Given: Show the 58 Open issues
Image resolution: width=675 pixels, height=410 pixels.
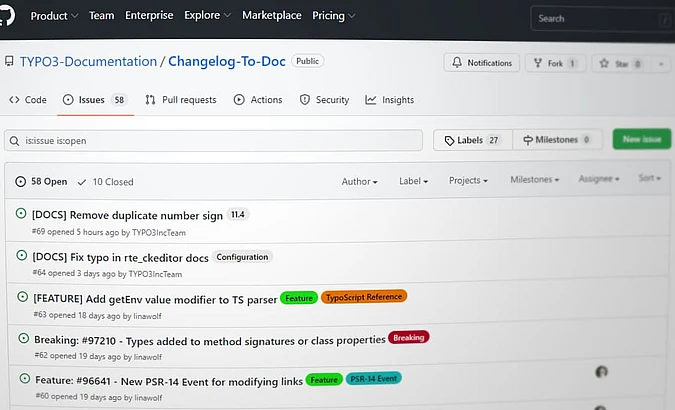Looking at the screenshot, I should pyautogui.click(x=42, y=182).
